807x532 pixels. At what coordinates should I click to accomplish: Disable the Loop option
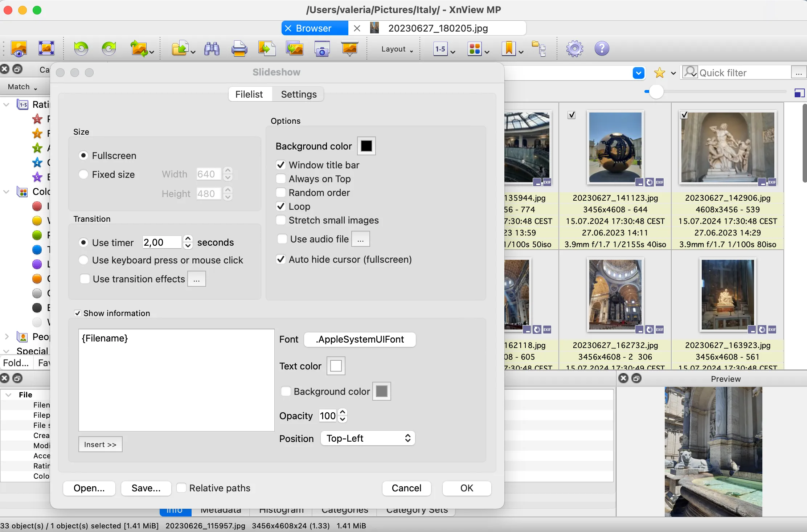(281, 206)
